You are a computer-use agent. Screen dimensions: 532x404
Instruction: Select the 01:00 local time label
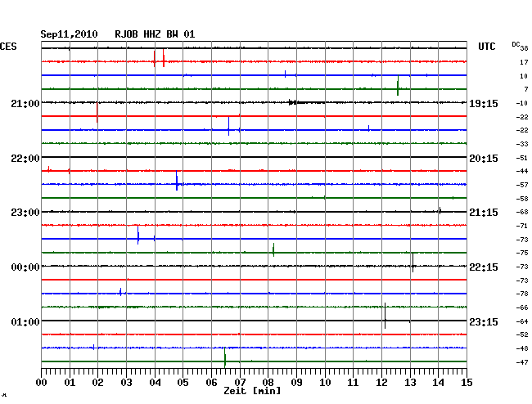click(x=25, y=321)
